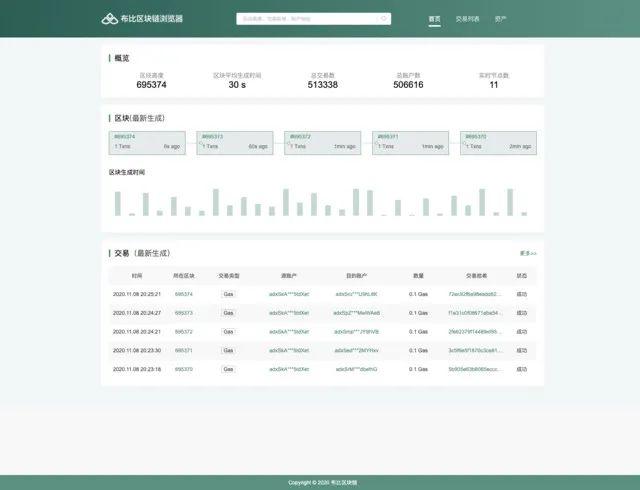Click Gas tag in first transaction row
Image resolution: width=640 pixels, height=490 pixels.
tap(228, 294)
